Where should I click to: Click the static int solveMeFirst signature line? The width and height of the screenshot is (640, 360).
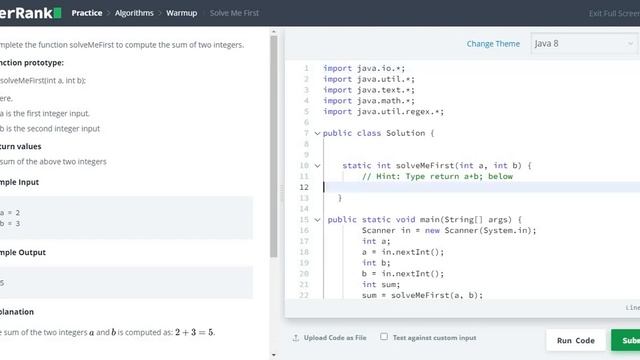(x=437, y=166)
